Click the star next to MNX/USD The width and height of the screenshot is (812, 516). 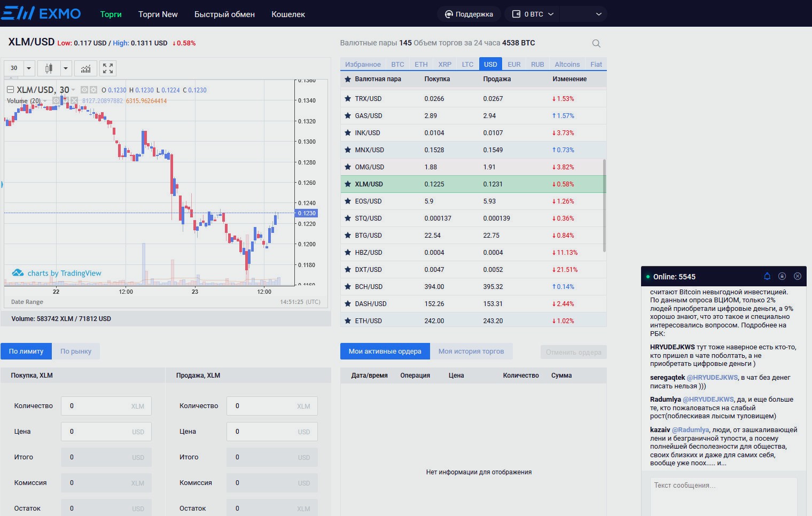coord(348,150)
